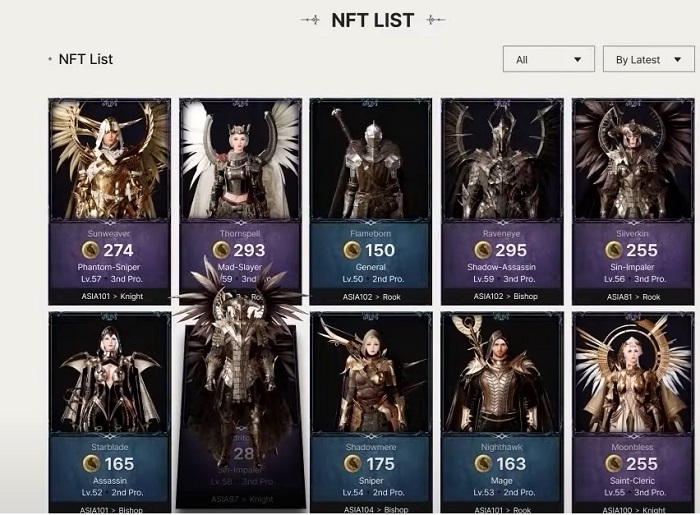The width and height of the screenshot is (700, 515).
Task: Open the Sunweaver Phantom-Sniper character portrait
Action: click(x=109, y=160)
